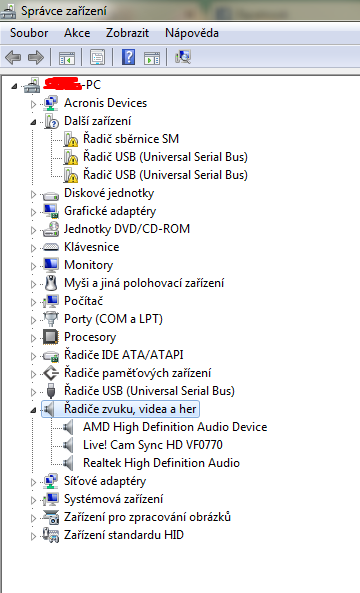Expand the Acronis Devices node

(33, 104)
